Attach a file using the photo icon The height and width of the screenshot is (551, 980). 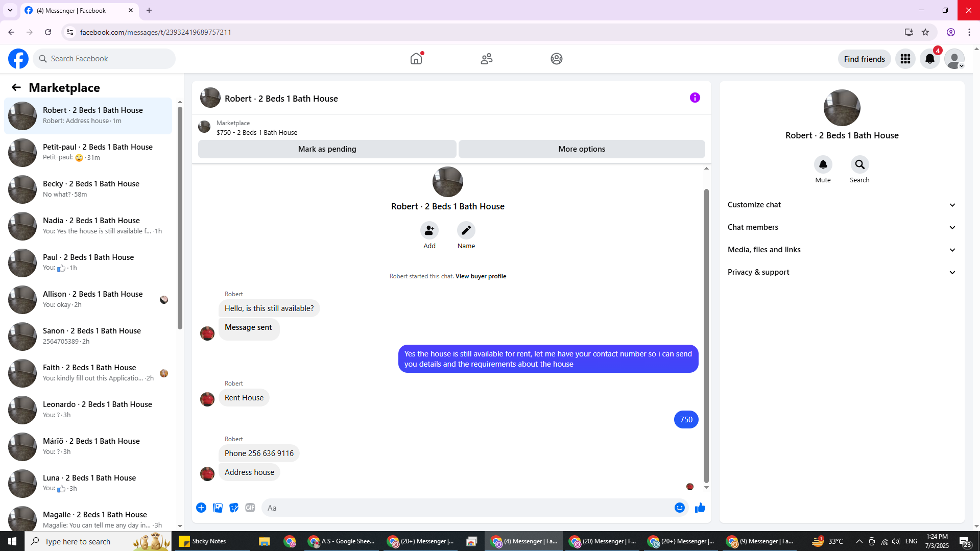(x=218, y=508)
